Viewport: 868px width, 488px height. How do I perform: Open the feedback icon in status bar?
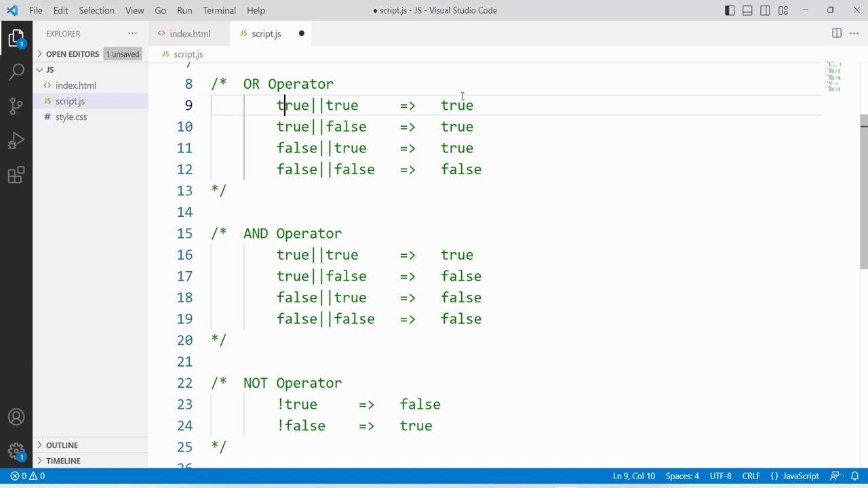[835, 476]
